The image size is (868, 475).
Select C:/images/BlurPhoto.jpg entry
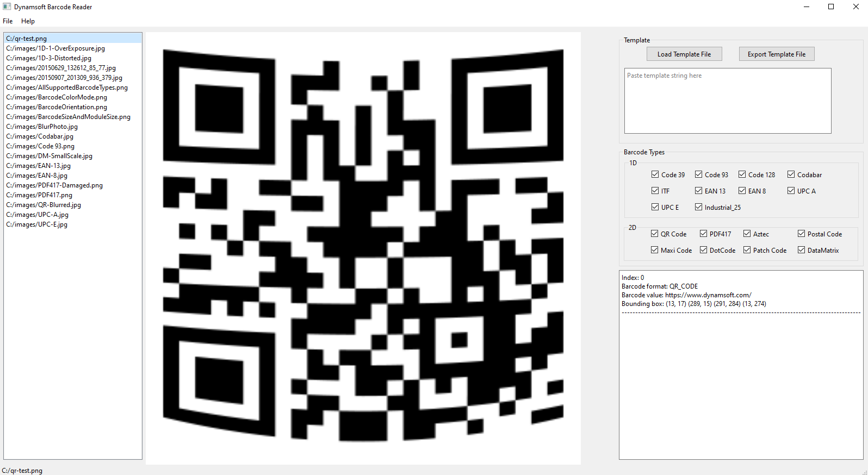pyautogui.click(x=42, y=127)
